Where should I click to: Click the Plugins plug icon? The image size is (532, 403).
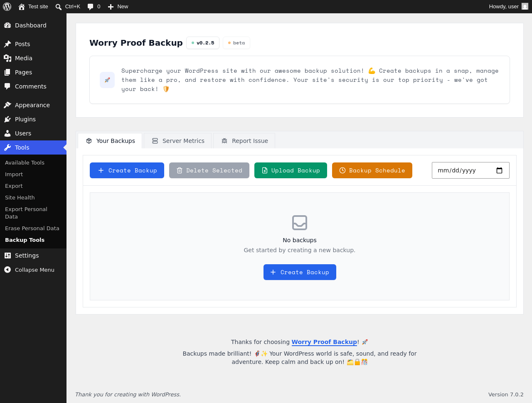tap(7, 119)
